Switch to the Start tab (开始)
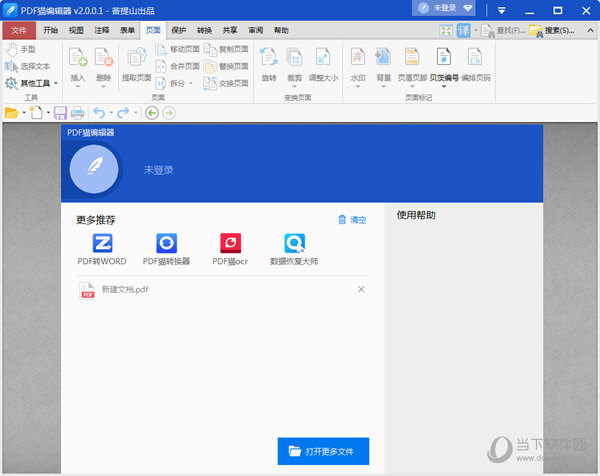The height and width of the screenshot is (476, 600). 50,30
